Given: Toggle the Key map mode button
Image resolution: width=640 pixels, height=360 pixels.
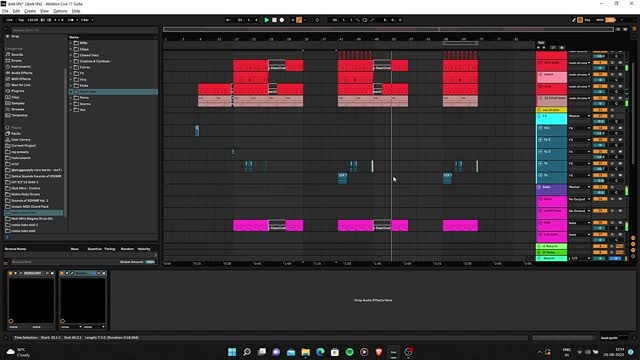Looking at the screenshot, I should point(587,20).
